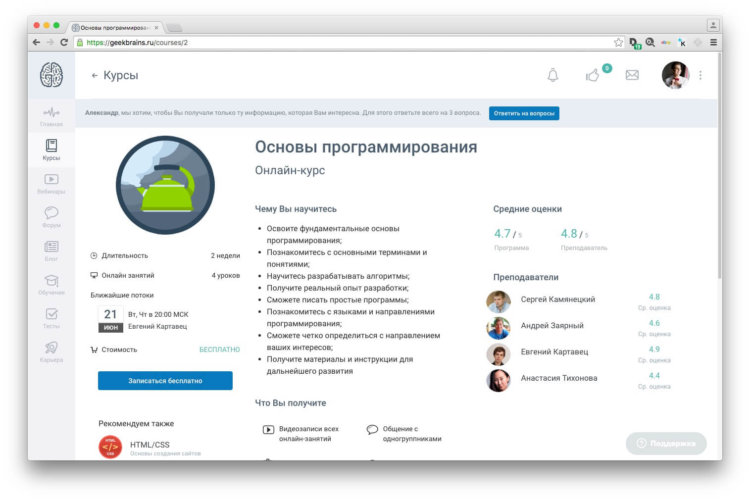750x500 pixels.
Task: Open notifications bell icon
Action: click(552, 75)
